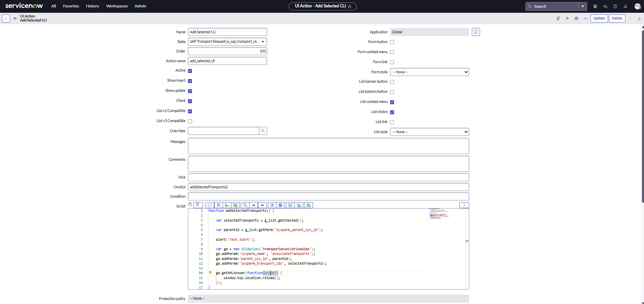Expand the List style dropdown
Viewport: 644px width, 304px height.
pyautogui.click(x=429, y=132)
